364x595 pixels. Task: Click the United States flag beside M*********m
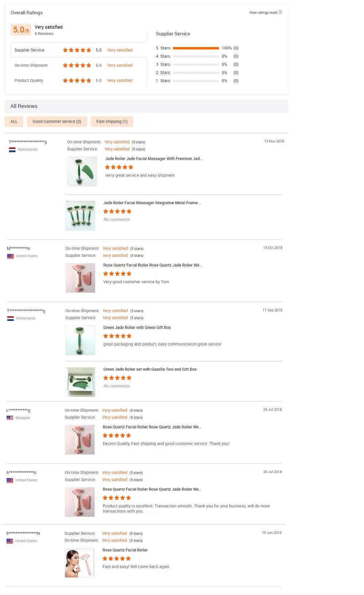[11, 256]
